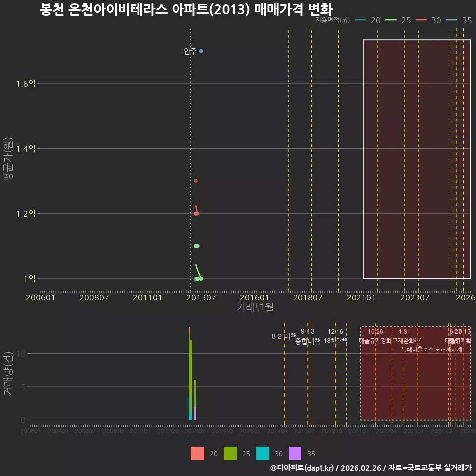Click the 특례대출축소 annotation
Viewport: 476px width, 476px height.
pyautogui.click(x=417, y=349)
